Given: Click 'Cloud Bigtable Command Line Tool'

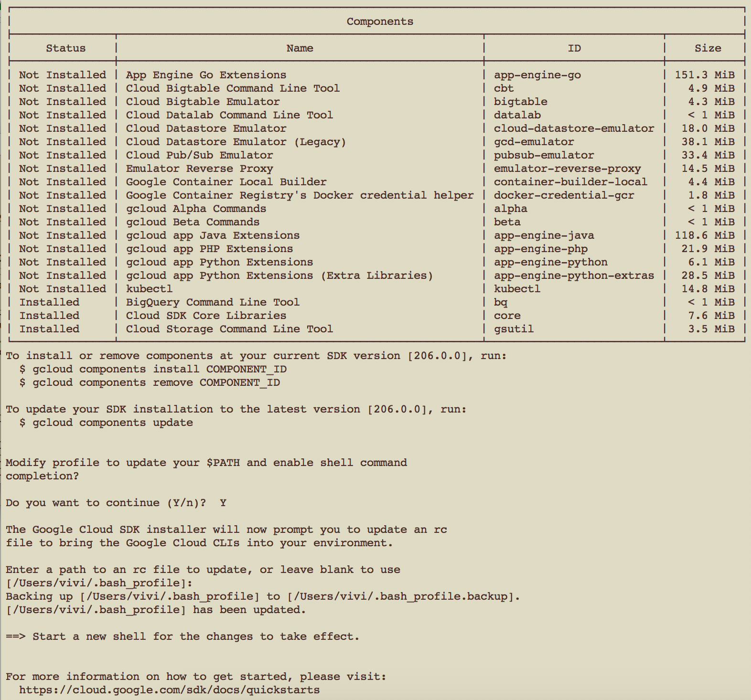Looking at the screenshot, I should [x=233, y=88].
